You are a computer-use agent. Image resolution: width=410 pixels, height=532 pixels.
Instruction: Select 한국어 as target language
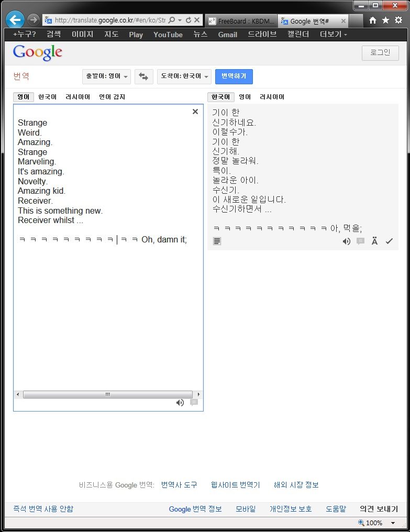coord(221,97)
